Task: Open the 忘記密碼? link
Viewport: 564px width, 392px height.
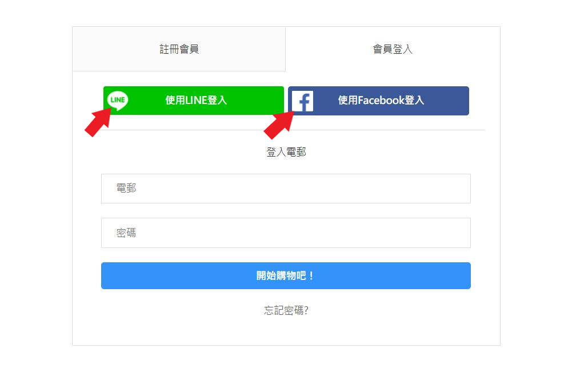Action: pos(286,310)
